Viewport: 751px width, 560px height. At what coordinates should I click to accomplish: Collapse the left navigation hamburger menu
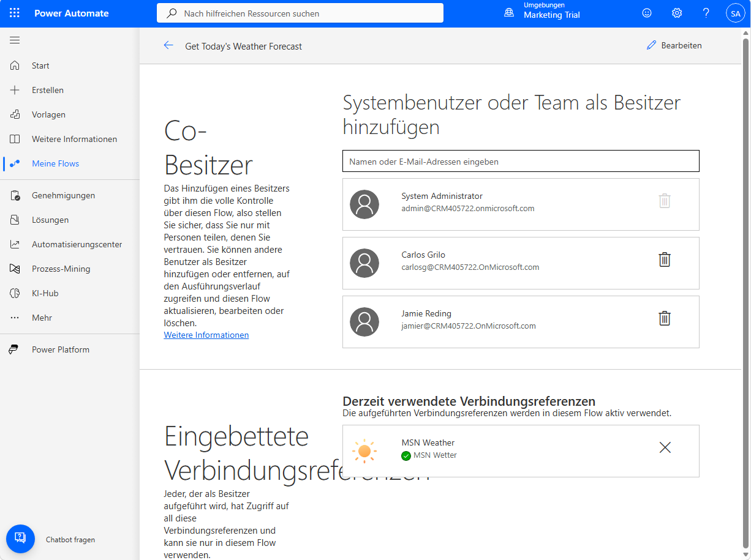(15, 40)
